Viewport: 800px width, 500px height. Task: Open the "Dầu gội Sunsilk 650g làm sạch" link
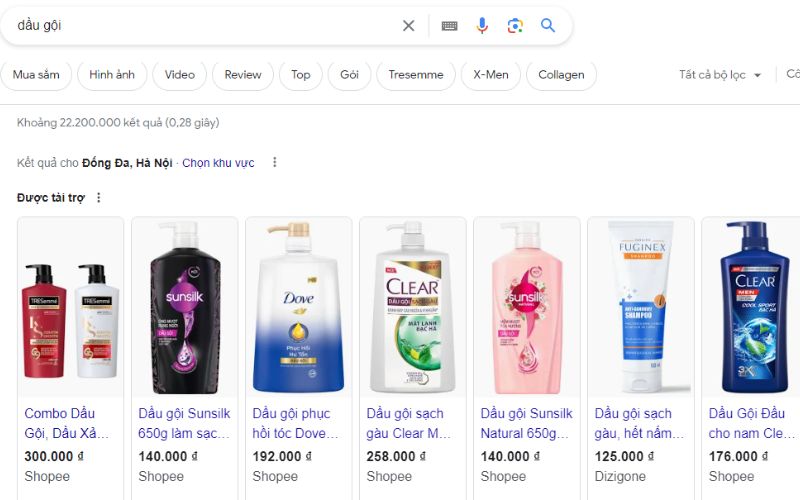[x=184, y=423]
